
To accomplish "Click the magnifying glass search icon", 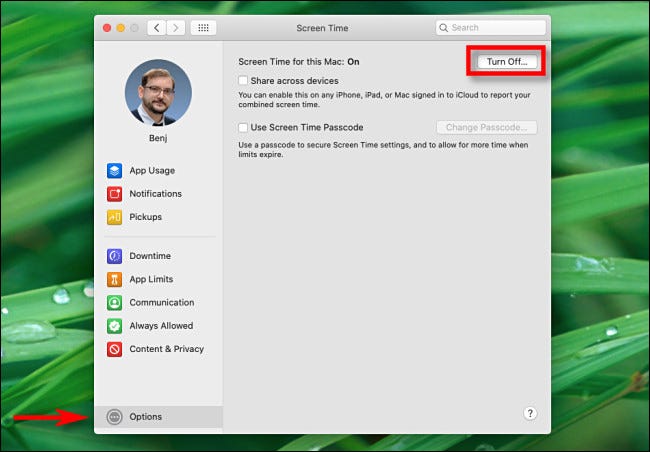I will coord(444,28).
